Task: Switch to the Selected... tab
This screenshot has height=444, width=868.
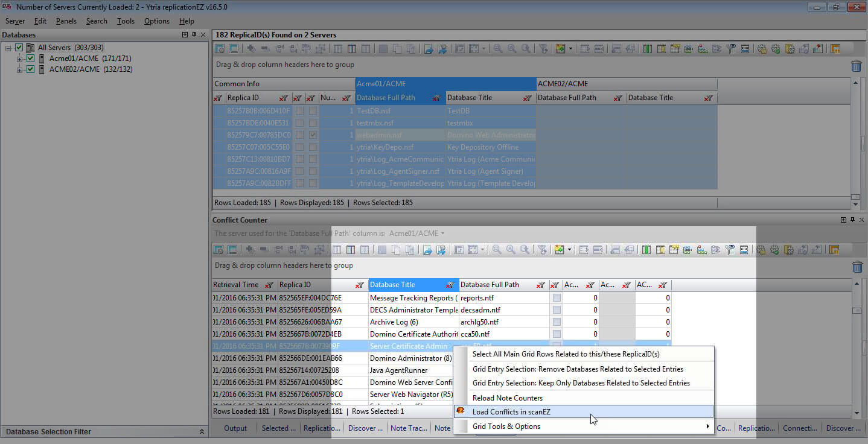Action: (x=278, y=428)
